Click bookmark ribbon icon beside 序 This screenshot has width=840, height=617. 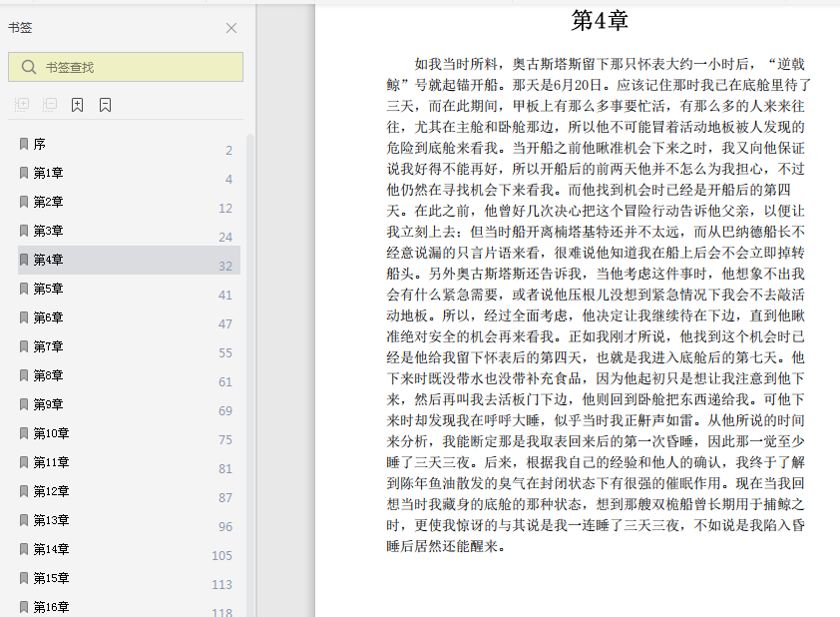click(x=24, y=144)
